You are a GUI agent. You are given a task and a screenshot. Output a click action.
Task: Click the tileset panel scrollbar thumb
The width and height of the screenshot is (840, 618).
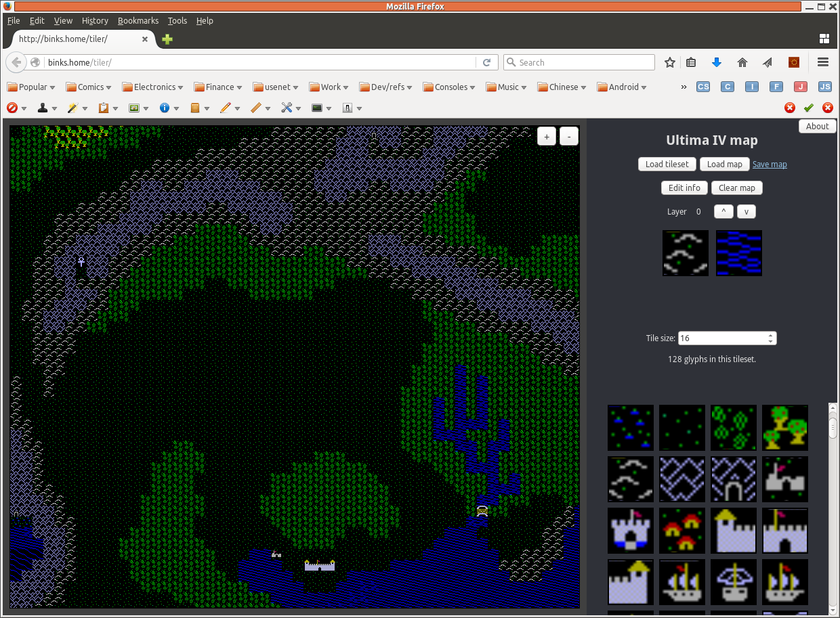[x=834, y=426]
